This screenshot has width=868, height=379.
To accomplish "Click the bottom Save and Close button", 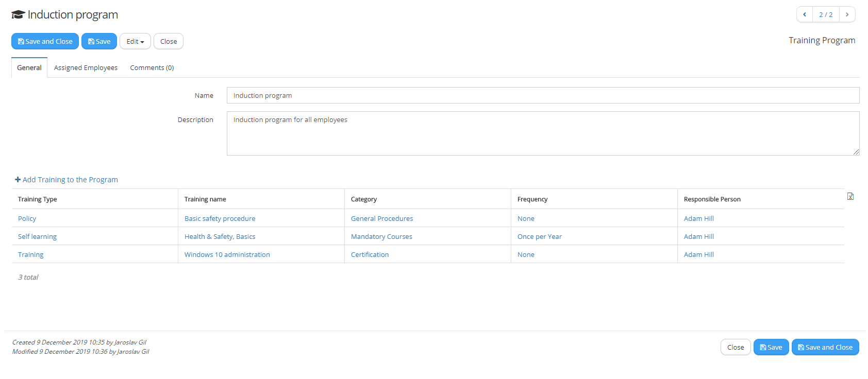I will pyautogui.click(x=825, y=347).
